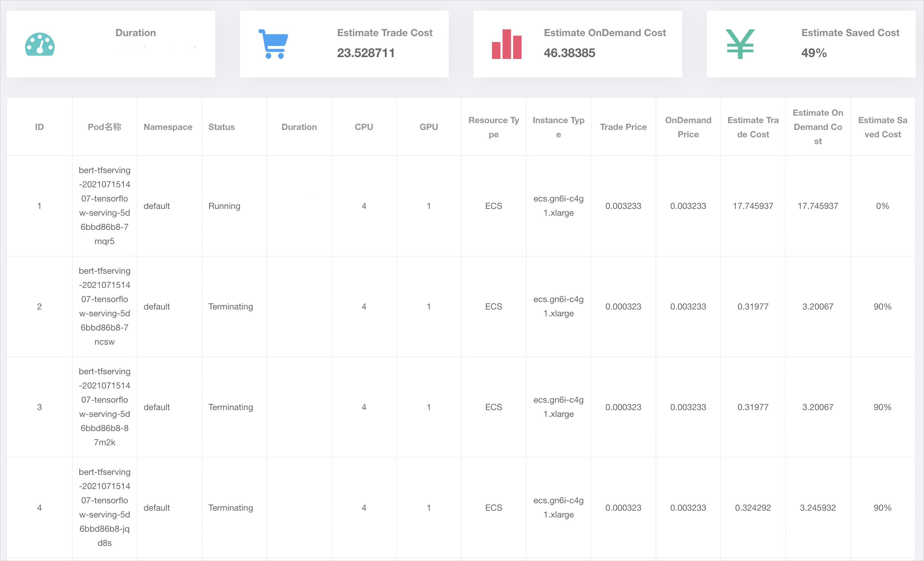Select pod name ending in 7m2k
Image resolution: width=924 pixels, height=561 pixels.
coord(104,407)
